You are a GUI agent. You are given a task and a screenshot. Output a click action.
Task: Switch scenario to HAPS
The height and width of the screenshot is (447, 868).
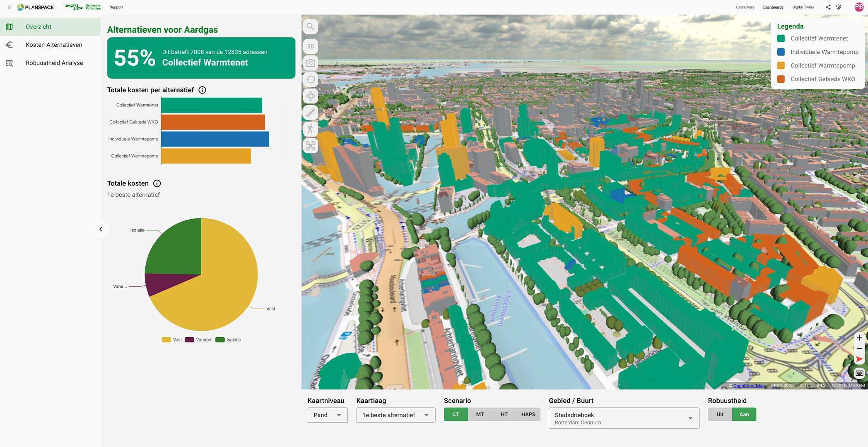click(x=528, y=414)
